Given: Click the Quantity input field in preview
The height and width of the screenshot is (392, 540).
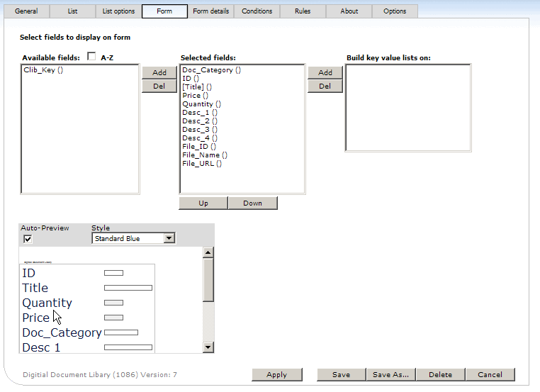Looking at the screenshot, I should [x=113, y=303].
